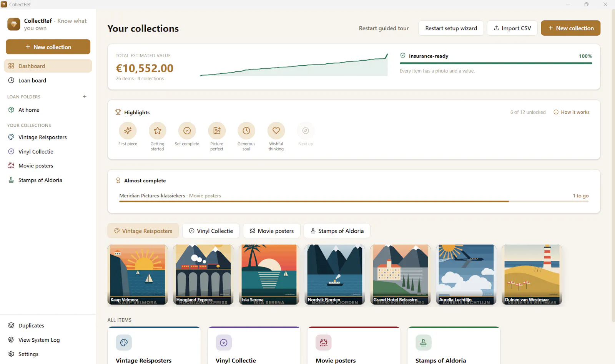
Task: Switch to the Vinyl Collectie tab
Action: [211, 231]
